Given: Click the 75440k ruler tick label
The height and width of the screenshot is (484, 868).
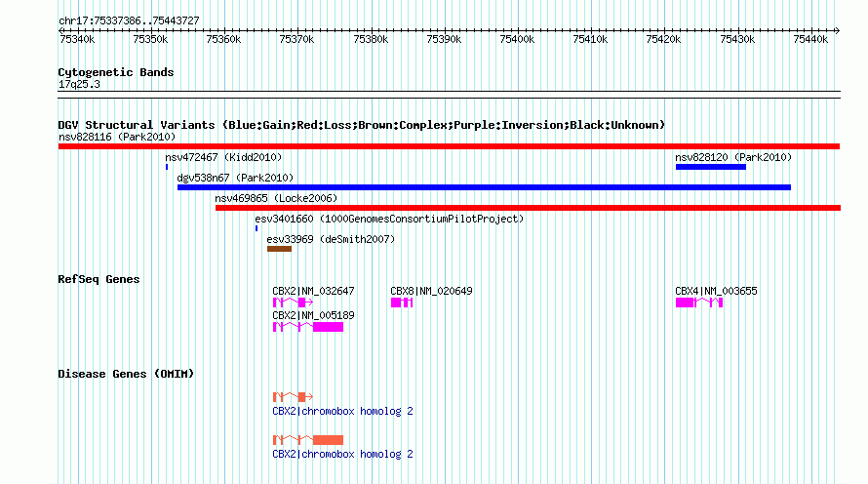Looking at the screenshot, I should pyautogui.click(x=810, y=39).
